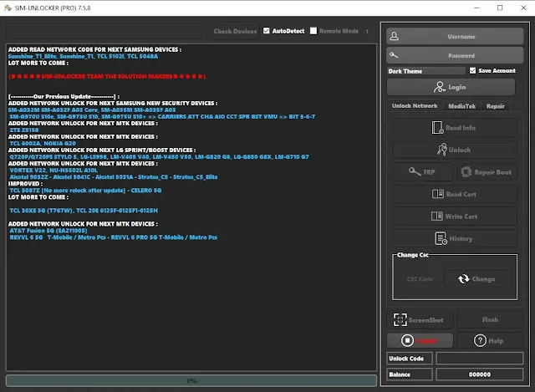Click the Unlock keys icon

click(x=442, y=150)
